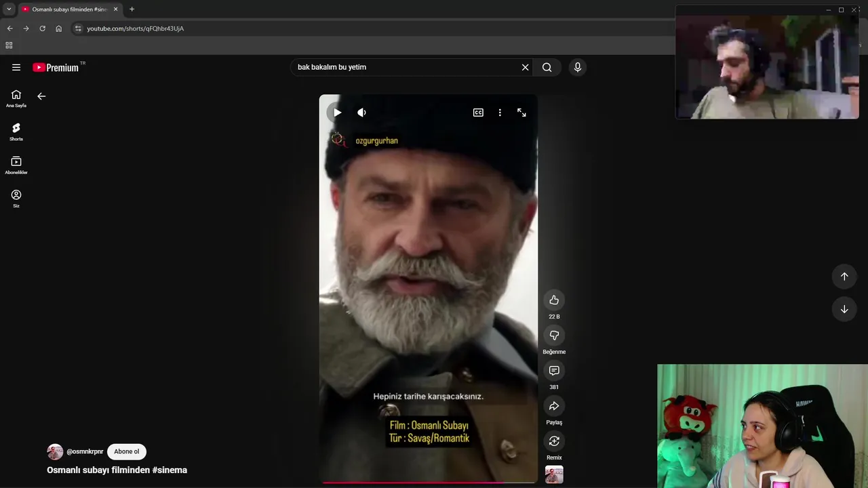Switch to 'Osmanlı subayı filminden' tab
The height and width of the screenshot is (488, 868).
(66, 9)
